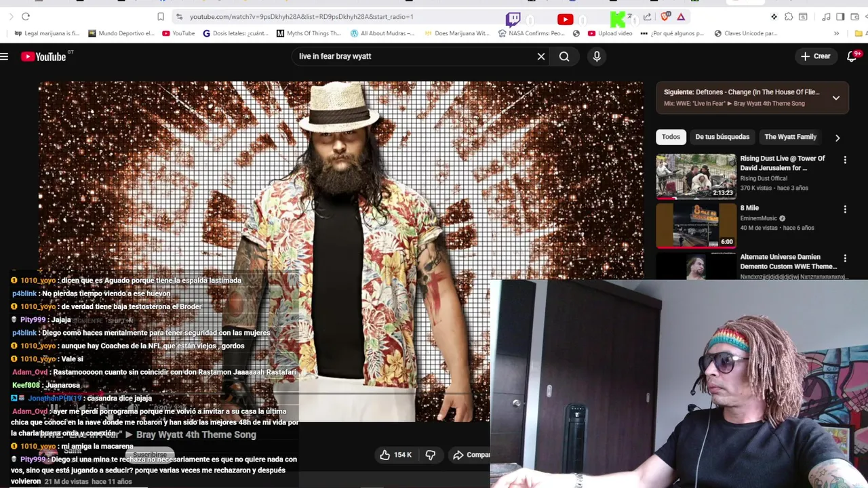Click the 8 Mile video title
This screenshot has height=488, width=868.
point(749,208)
